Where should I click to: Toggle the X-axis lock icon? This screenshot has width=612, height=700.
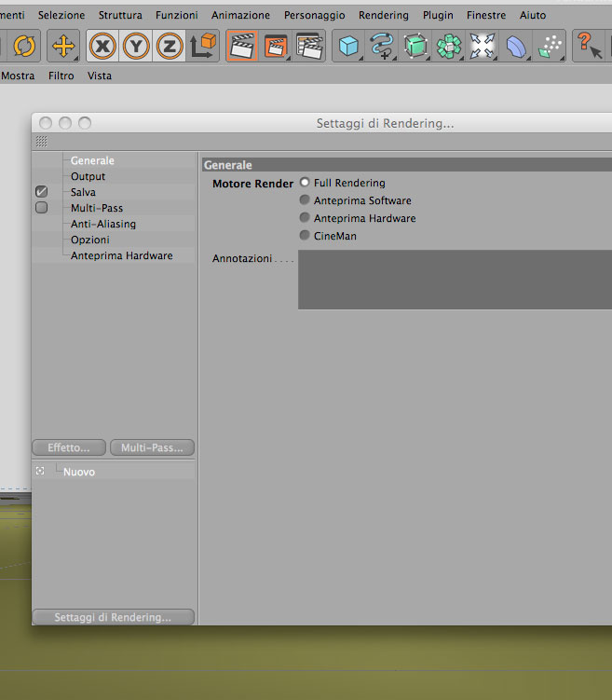point(102,46)
